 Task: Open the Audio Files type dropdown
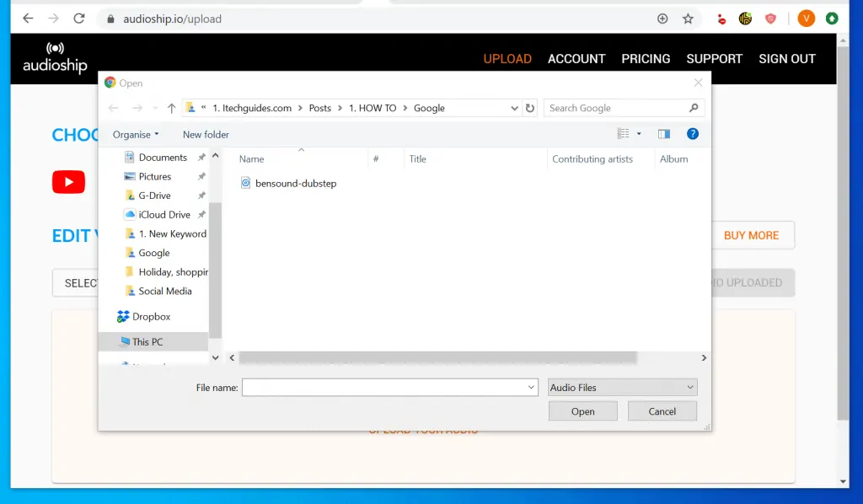click(x=623, y=388)
